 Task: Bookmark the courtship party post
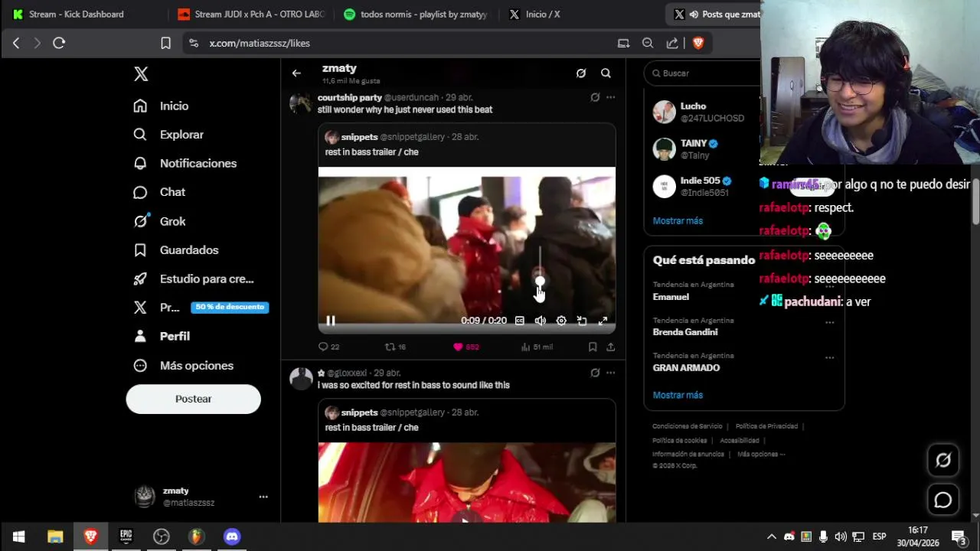(x=593, y=347)
